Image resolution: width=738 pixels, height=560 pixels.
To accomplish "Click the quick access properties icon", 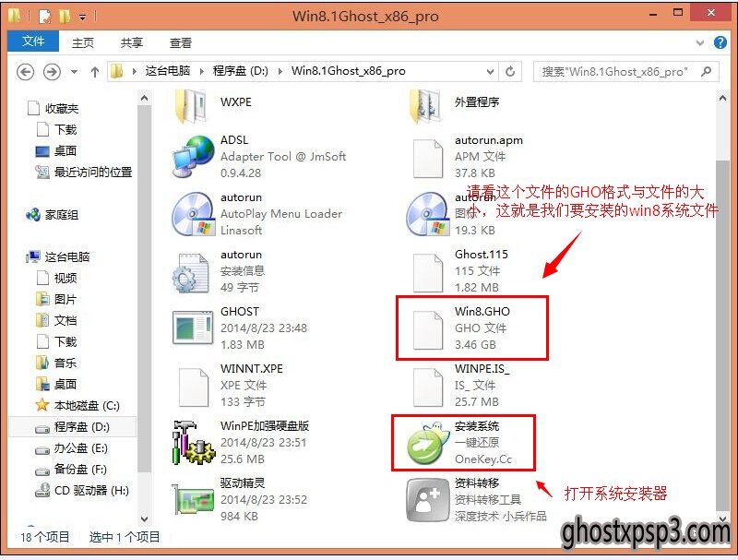I will [44, 17].
